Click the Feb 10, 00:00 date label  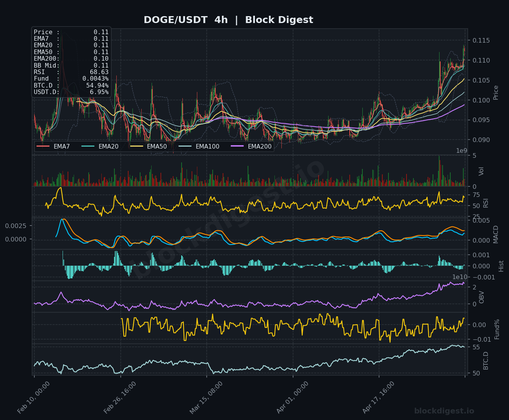click(34, 397)
